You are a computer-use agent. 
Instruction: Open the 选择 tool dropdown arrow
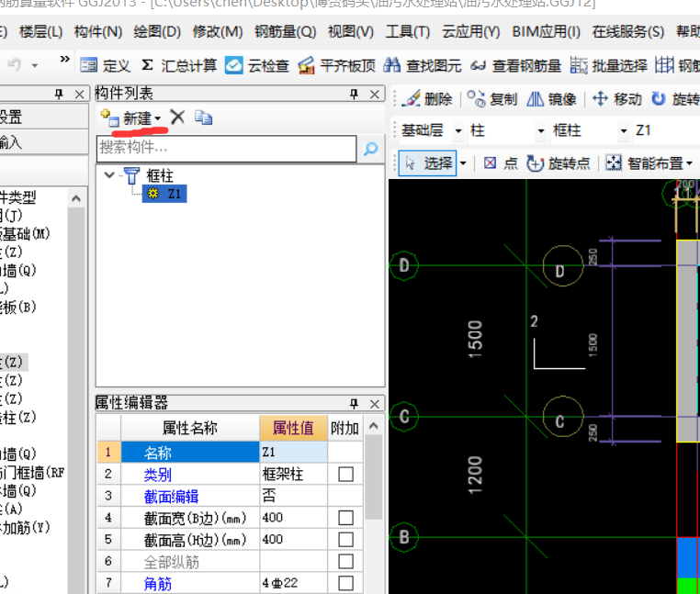[463, 163]
